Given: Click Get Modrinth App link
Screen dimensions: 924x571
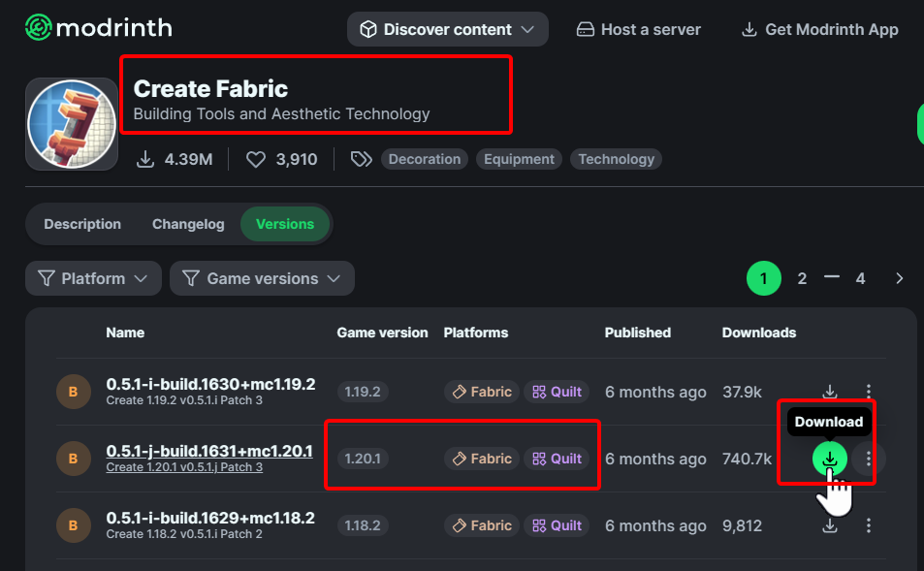Looking at the screenshot, I should click(x=819, y=29).
